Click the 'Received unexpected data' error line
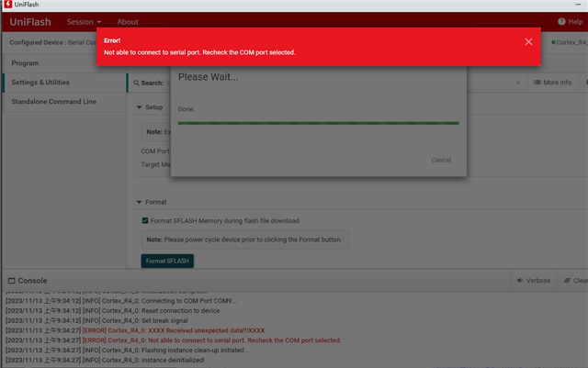Viewport: 588px width, 368px height. coord(174,330)
